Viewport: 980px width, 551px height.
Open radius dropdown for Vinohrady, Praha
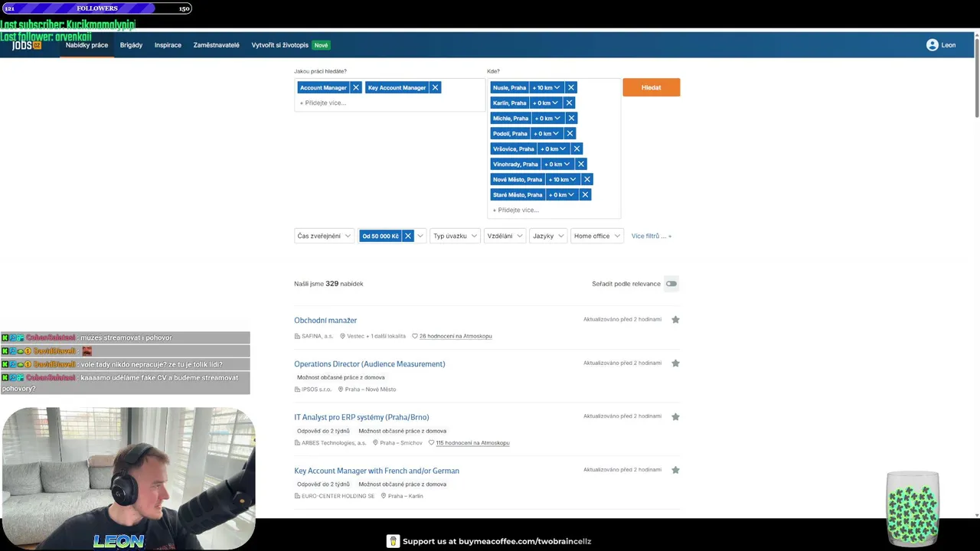[x=557, y=165]
